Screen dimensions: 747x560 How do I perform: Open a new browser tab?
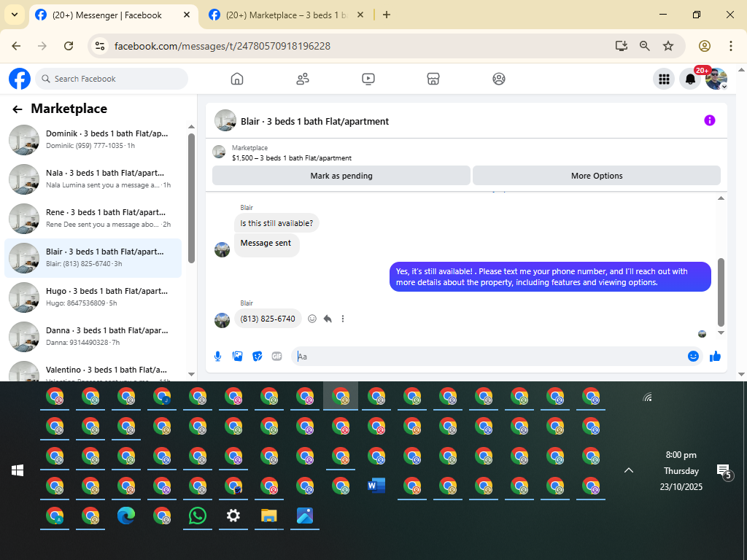click(387, 15)
